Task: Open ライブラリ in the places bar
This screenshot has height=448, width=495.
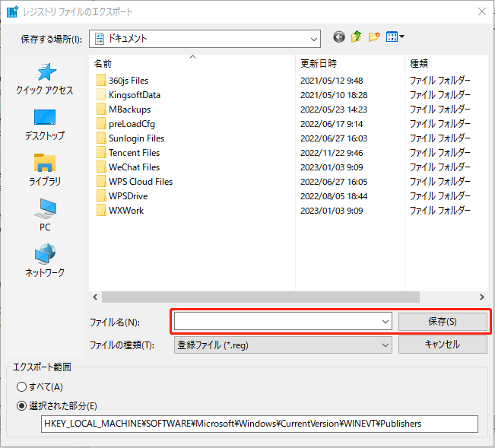Action: 45,170
